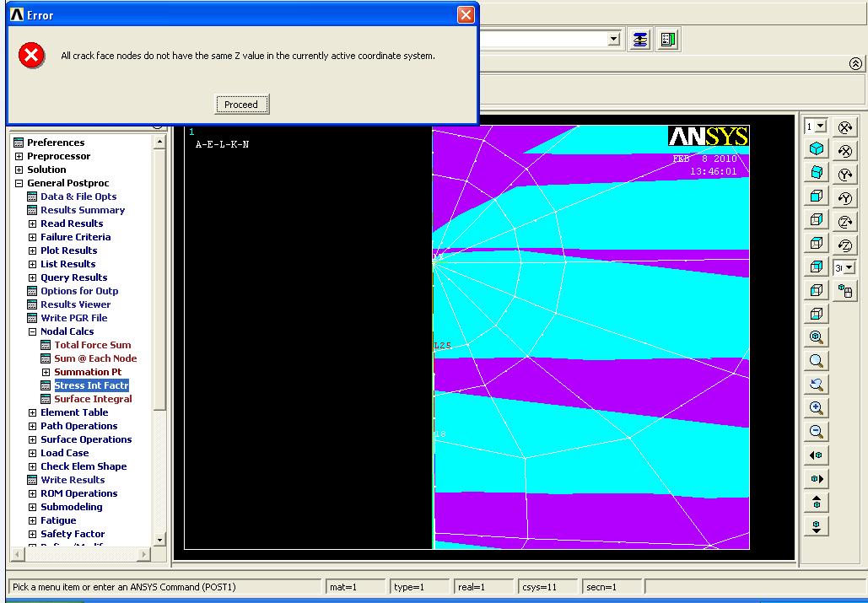
Task: Toggle dynamic model mode icon
Action: pos(844,291)
